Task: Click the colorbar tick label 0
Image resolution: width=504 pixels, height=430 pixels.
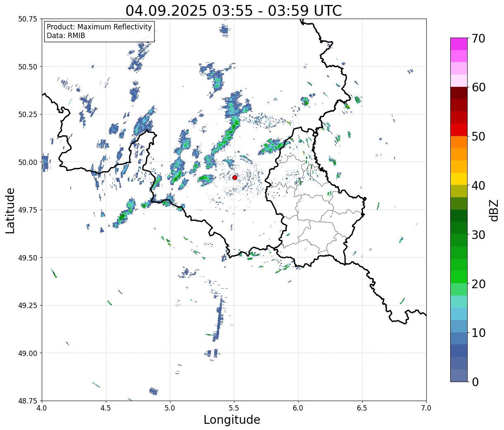Action: [x=475, y=382]
